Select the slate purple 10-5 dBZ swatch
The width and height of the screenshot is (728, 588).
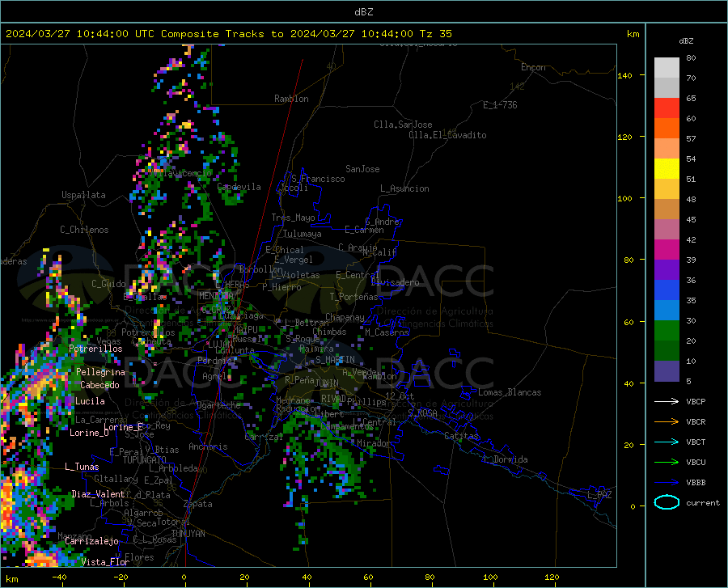coord(667,372)
